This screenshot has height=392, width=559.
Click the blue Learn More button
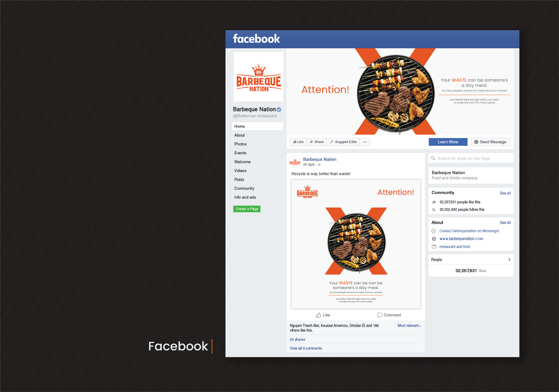click(x=448, y=142)
